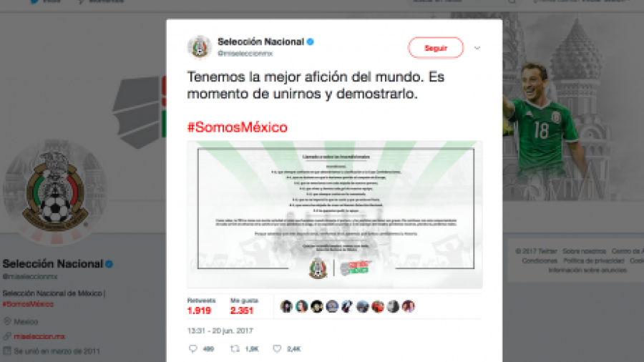Open last liker's avatar in the row
This screenshot has width=644, height=362.
coord(409,306)
